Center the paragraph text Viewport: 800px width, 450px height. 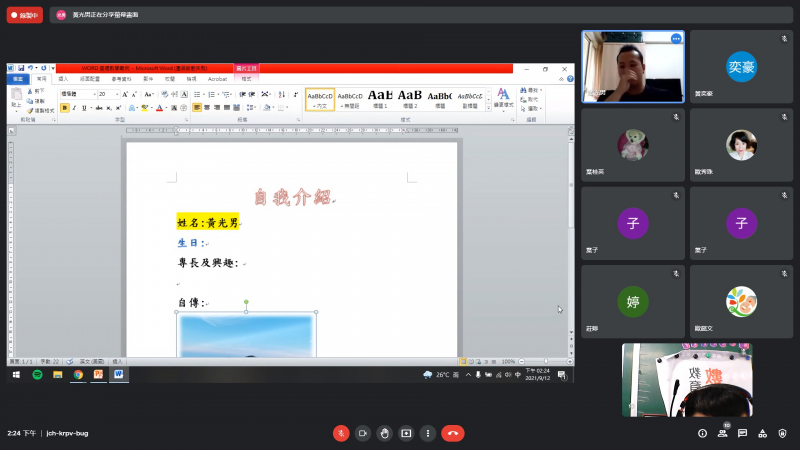click(207, 108)
